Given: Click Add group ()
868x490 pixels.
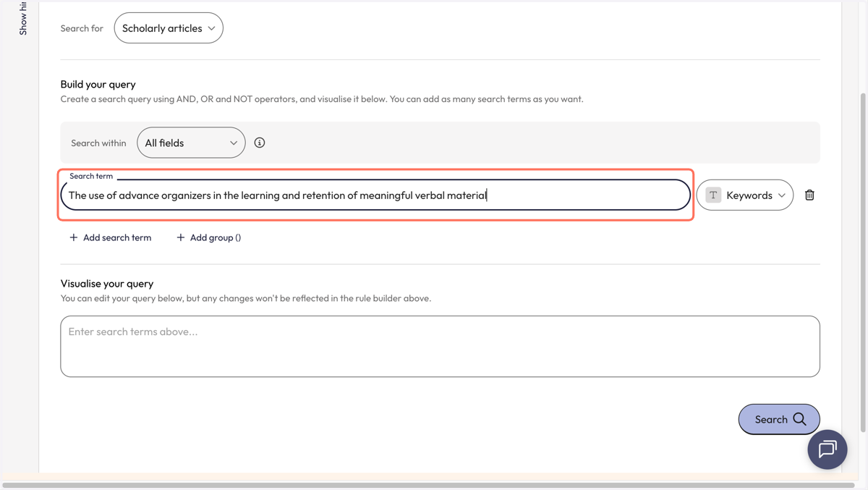Looking at the screenshot, I should tap(208, 237).
